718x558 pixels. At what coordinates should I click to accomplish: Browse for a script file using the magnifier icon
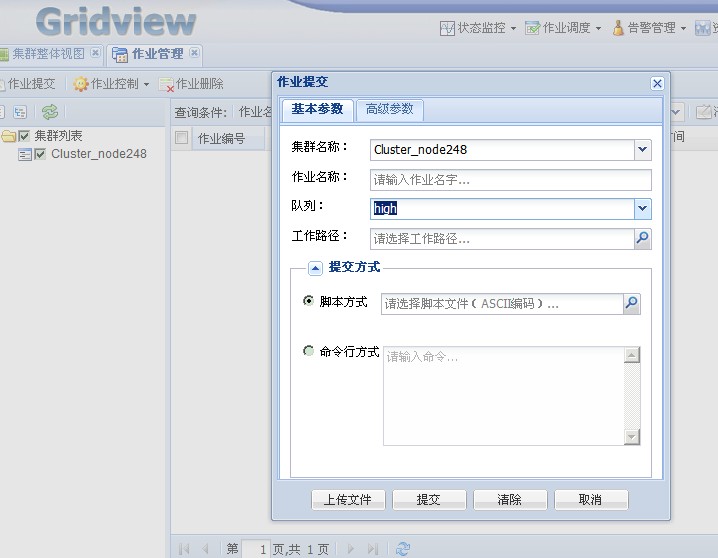[631, 303]
